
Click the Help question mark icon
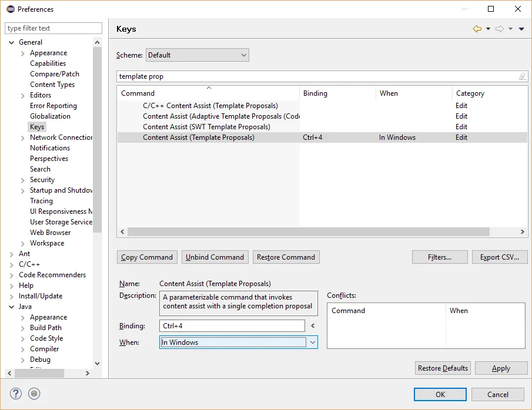tap(16, 394)
